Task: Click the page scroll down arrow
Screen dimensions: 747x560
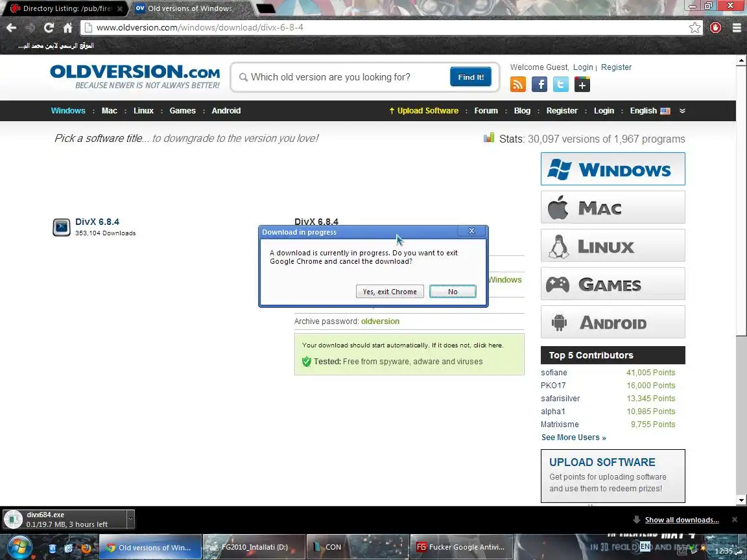Action: tap(741, 500)
